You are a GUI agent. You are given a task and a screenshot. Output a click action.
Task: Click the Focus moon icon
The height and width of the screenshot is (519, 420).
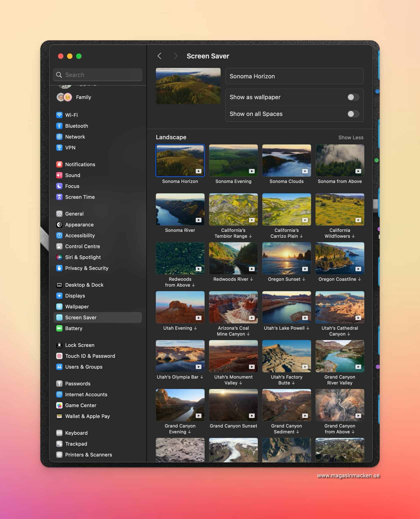point(59,186)
